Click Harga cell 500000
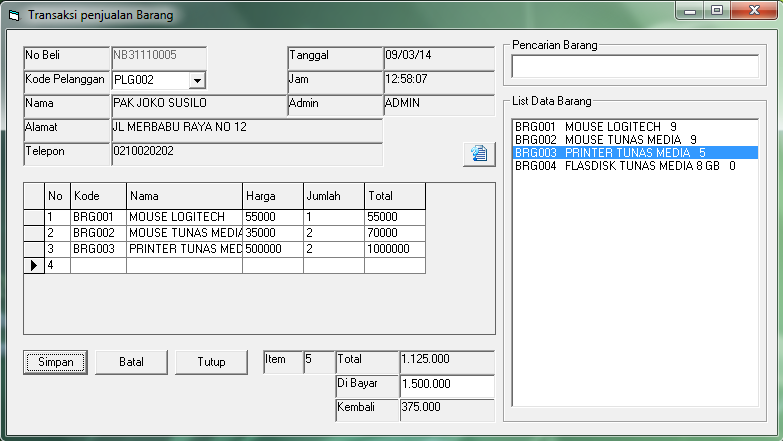Image resolution: width=783 pixels, height=441 pixels. click(x=273, y=249)
